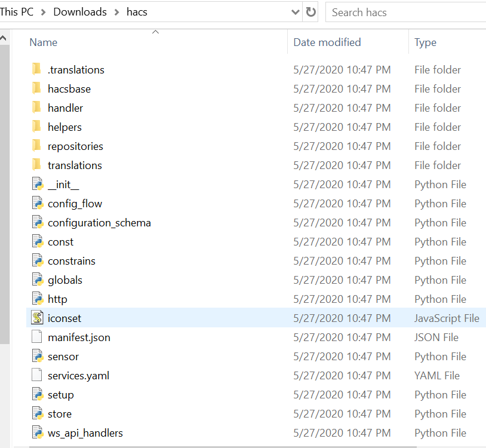Screen dimensions: 486x448
Task: Click the configuration_schema Python file icon
Action: click(x=38, y=222)
